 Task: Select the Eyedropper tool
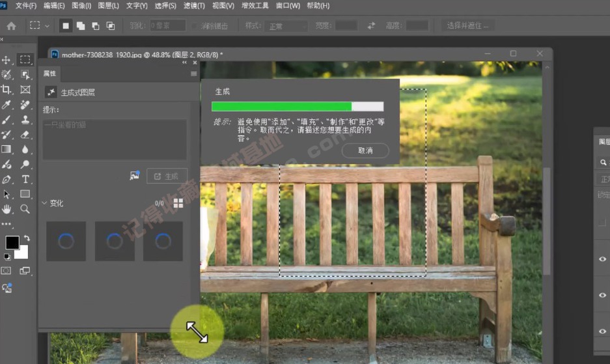7,104
